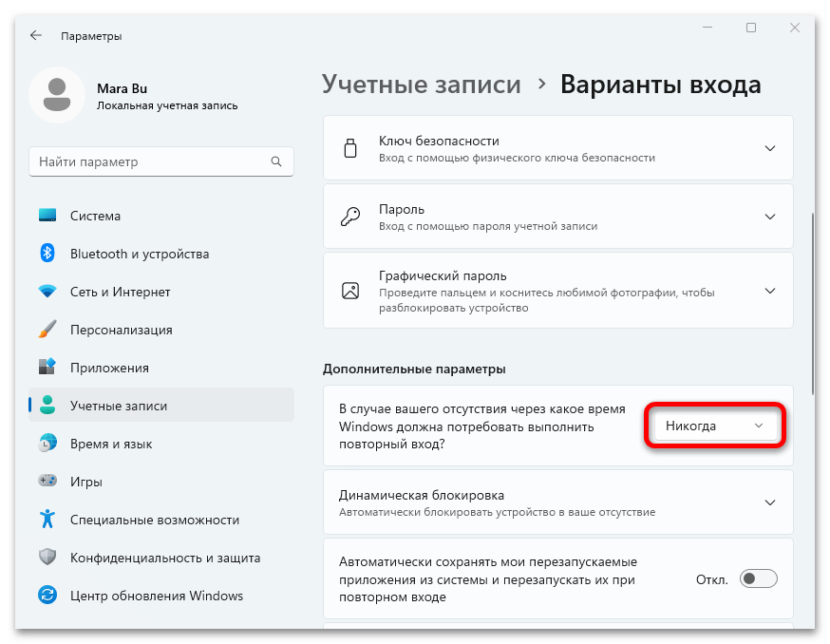This screenshot has height=644, width=830.
Task: Click the Учетные записи breadcrumb link
Action: [x=422, y=85]
